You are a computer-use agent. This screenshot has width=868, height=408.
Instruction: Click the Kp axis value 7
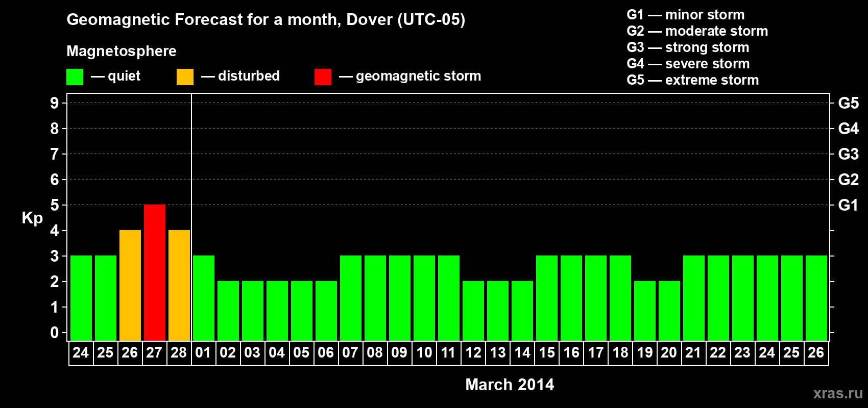tap(55, 154)
